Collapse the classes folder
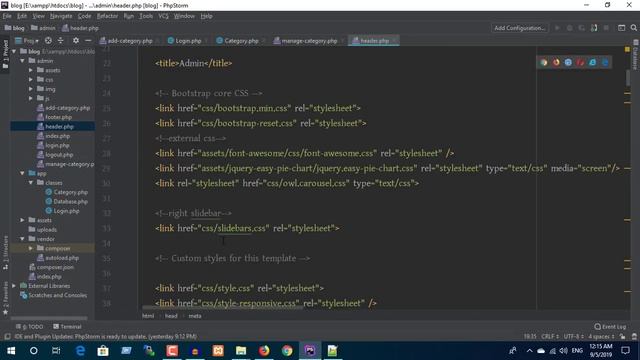640x360 pixels. click(31, 183)
